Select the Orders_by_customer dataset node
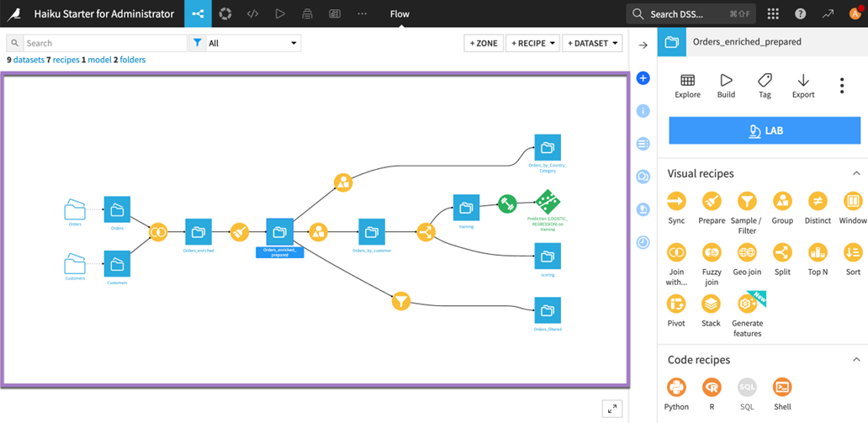 tap(372, 231)
